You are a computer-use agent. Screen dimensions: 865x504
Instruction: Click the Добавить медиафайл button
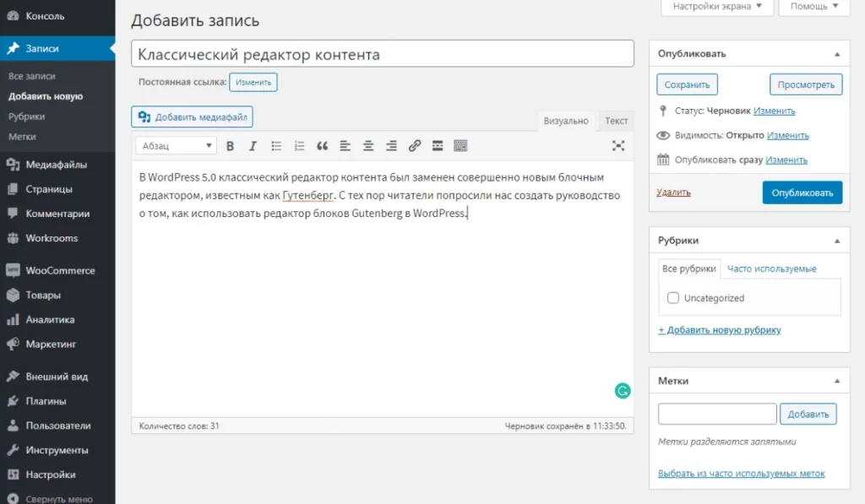point(192,117)
